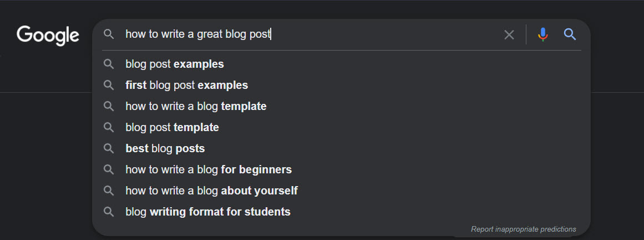Pick the 'how to write a blog template' suggestion
Screen dimensions: 644x240
[341, 106]
